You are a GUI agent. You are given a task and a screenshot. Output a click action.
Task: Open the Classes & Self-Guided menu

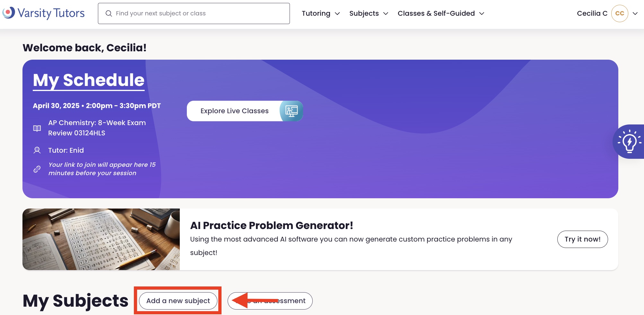pyautogui.click(x=440, y=13)
